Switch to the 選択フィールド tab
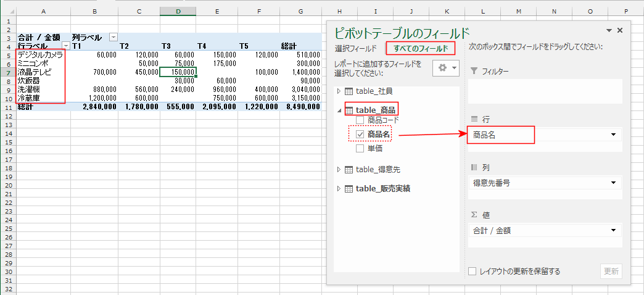Screen dimensions: 644x295 [356, 49]
